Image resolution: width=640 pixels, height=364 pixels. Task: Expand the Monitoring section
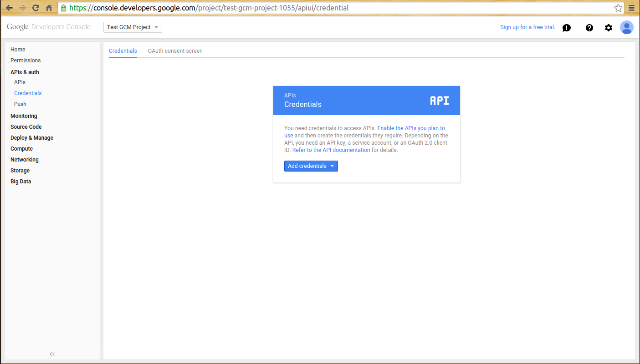(x=24, y=116)
